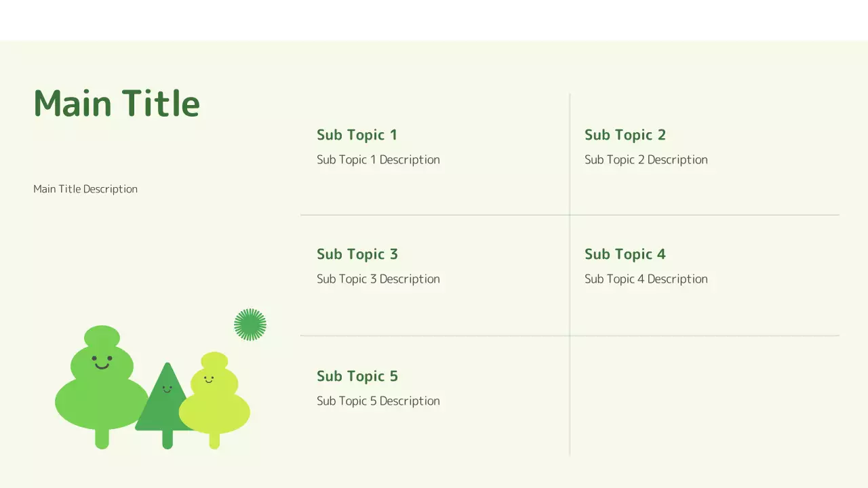Image resolution: width=868 pixels, height=488 pixels.
Task: Click the green sunburst icon
Action: click(x=250, y=325)
